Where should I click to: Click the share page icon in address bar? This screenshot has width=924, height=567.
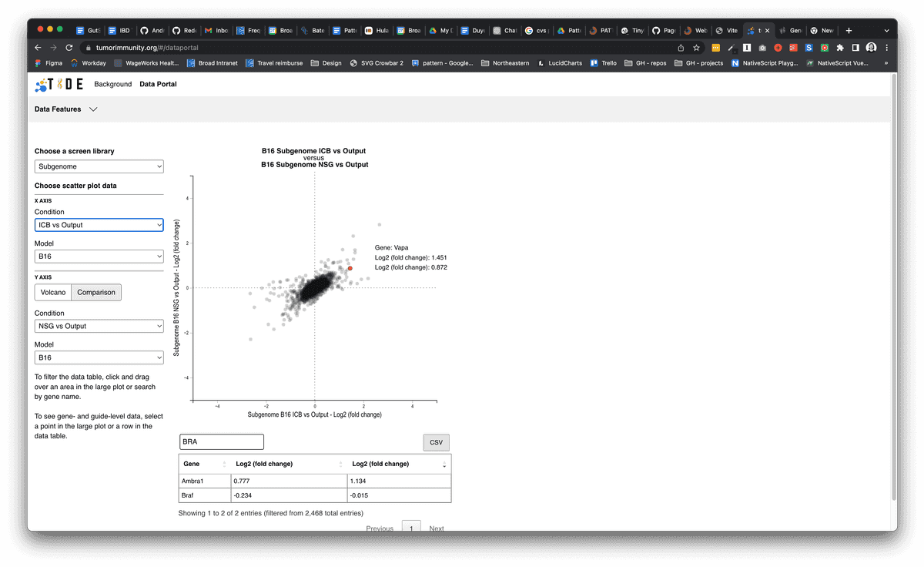[x=681, y=47]
